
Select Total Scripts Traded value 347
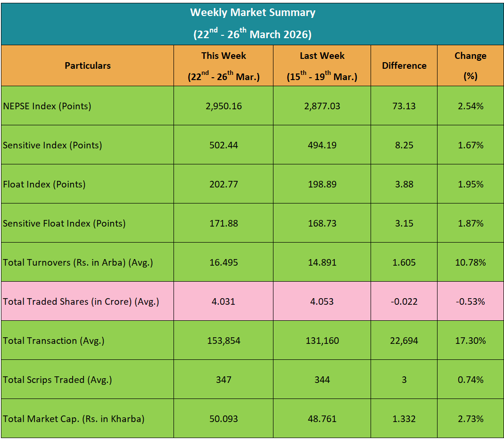pos(223,380)
